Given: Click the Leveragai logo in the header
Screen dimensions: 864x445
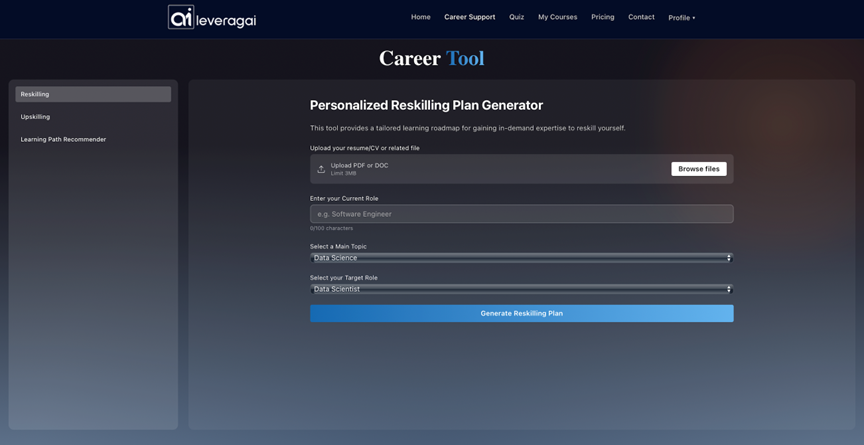Looking at the screenshot, I should pos(212,17).
